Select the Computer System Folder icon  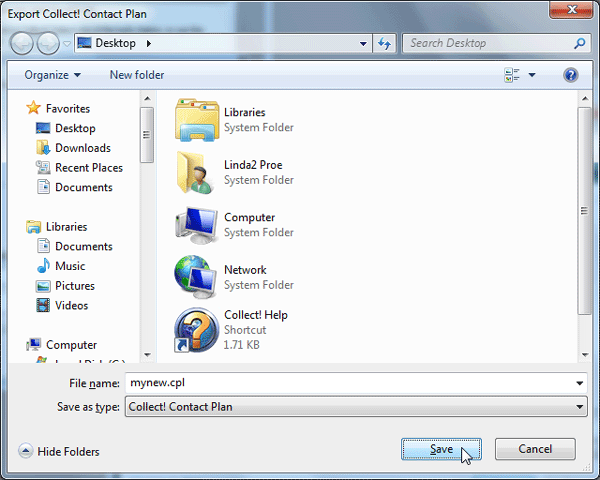click(x=197, y=225)
